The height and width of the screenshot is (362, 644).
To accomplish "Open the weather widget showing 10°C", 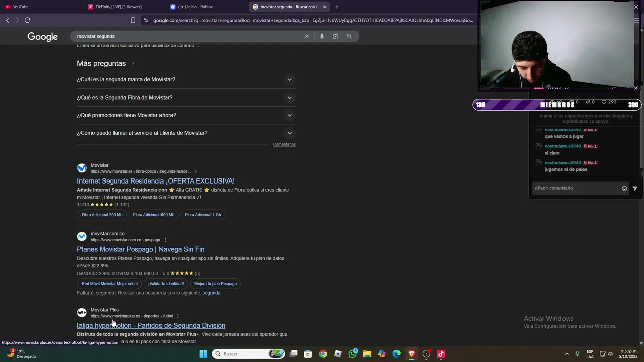I will [21, 354].
